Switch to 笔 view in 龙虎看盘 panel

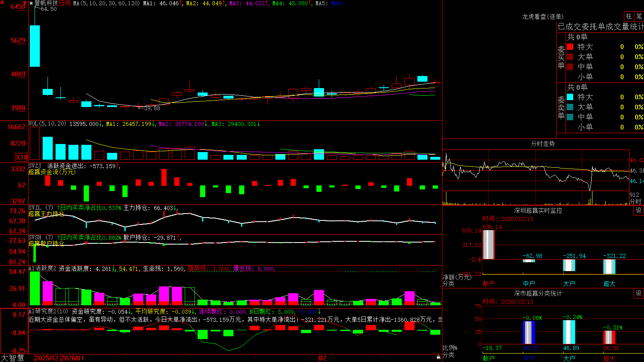click(x=639, y=16)
